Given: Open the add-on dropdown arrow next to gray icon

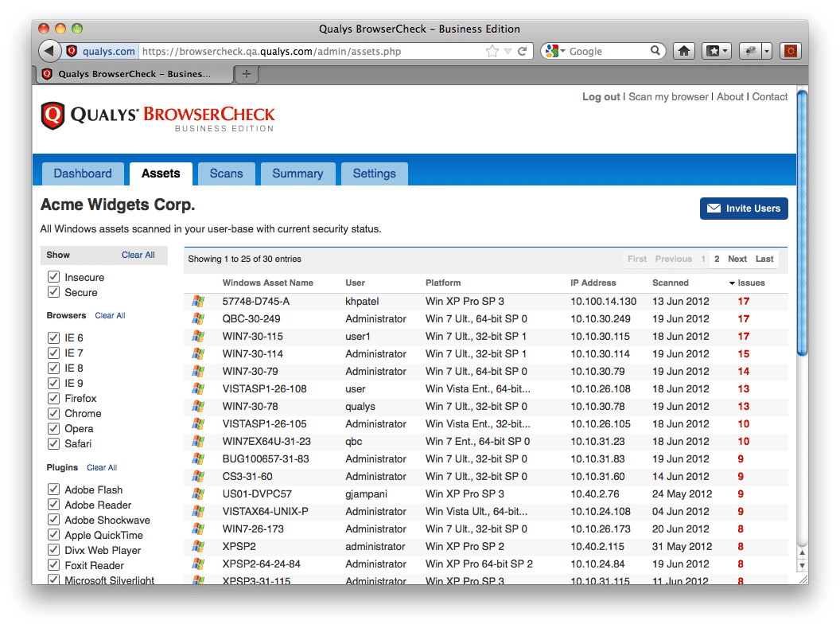Looking at the screenshot, I should 767,51.
